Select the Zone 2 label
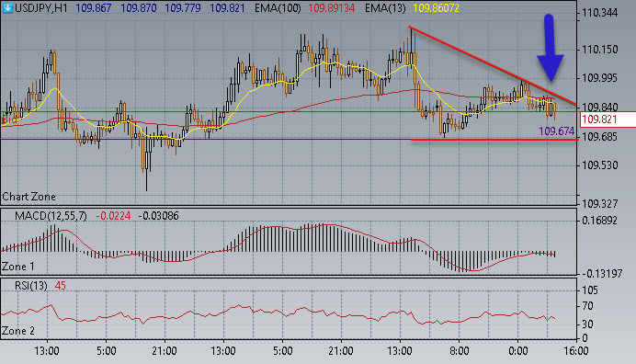Screen dimensions: 636x364 17,331
